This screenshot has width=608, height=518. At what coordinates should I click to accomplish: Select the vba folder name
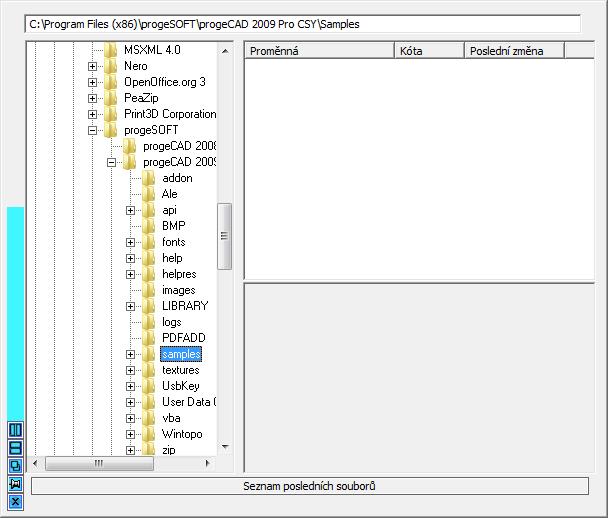(x=171, y=418)
